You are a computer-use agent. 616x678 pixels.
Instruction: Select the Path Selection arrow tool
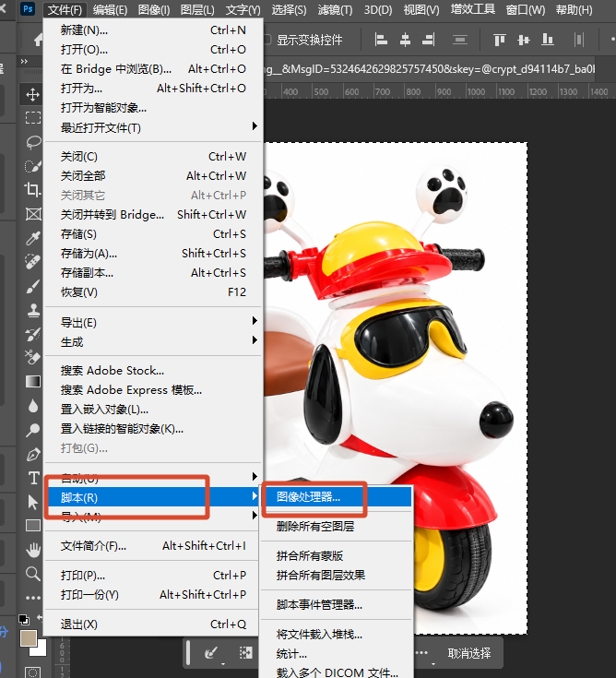33,502
